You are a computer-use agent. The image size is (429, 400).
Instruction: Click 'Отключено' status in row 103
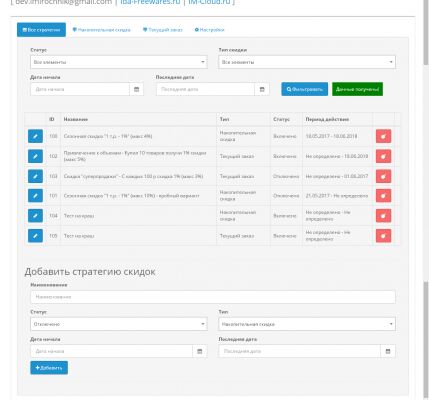coord(286,176)
